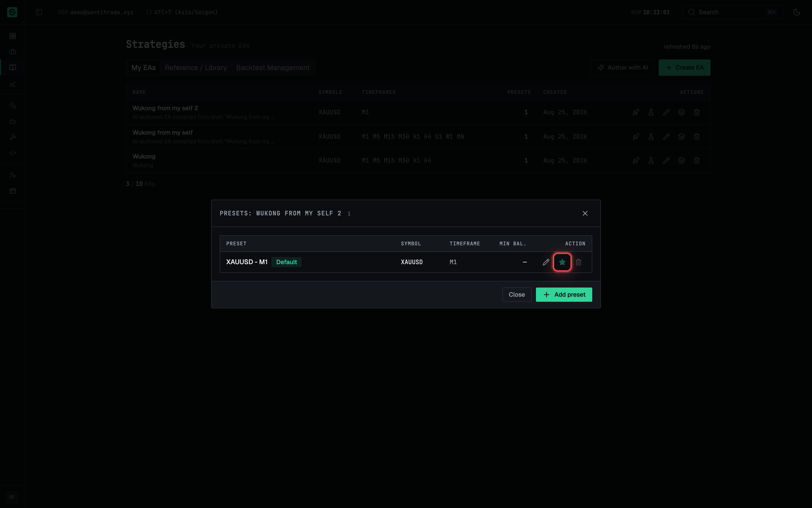Switch to the Reference / Library tab

tap(196, 68)
